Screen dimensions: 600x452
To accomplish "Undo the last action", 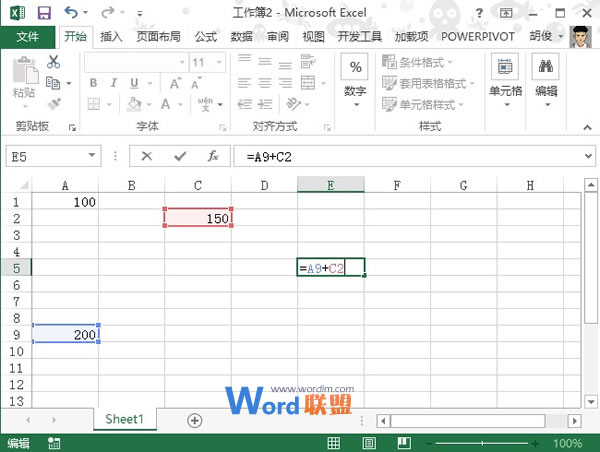I will pos(71,13).
